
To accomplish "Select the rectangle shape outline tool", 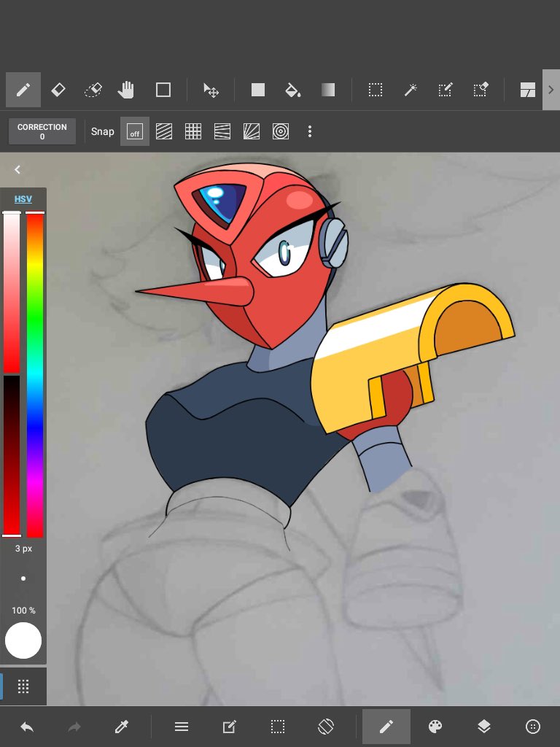I will pos(163,90).
